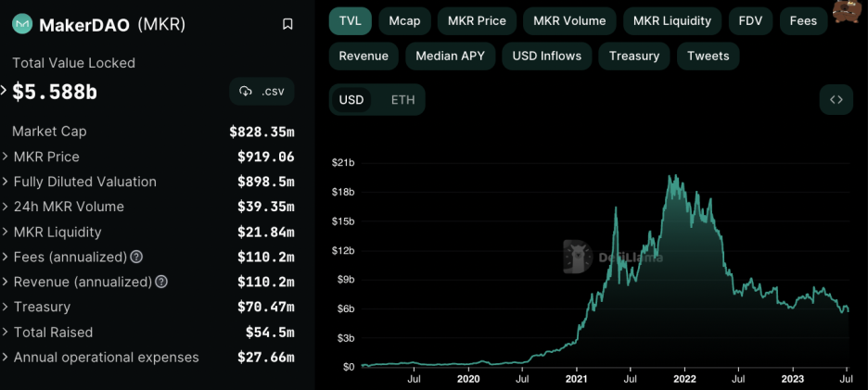The width and height of the screenshot is (868, 390).
Task: Click the Fees annualized help icon
Action: (x=136, y=258)
